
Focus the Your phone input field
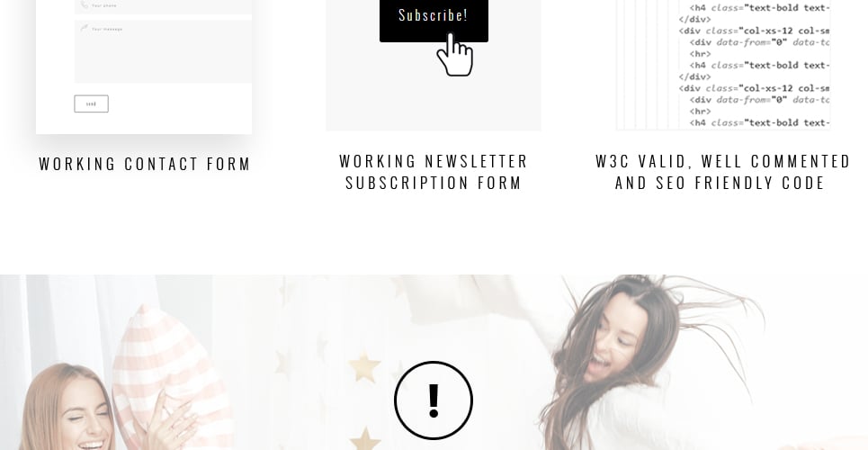point(164,6)
